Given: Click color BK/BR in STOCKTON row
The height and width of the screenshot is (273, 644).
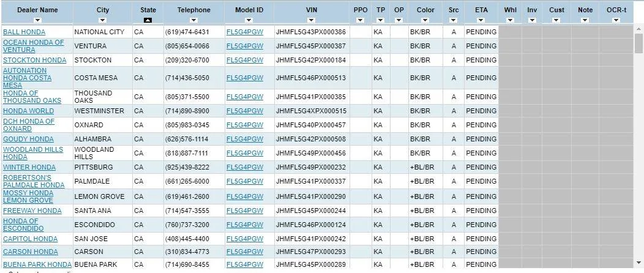Looking at the screenshot, I should [420, 60].
